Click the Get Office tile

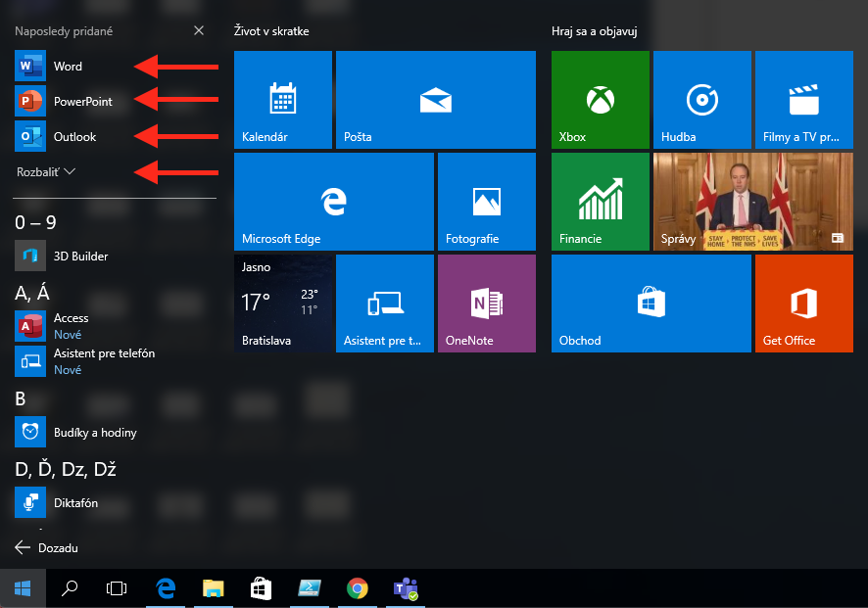pos(803,304)
